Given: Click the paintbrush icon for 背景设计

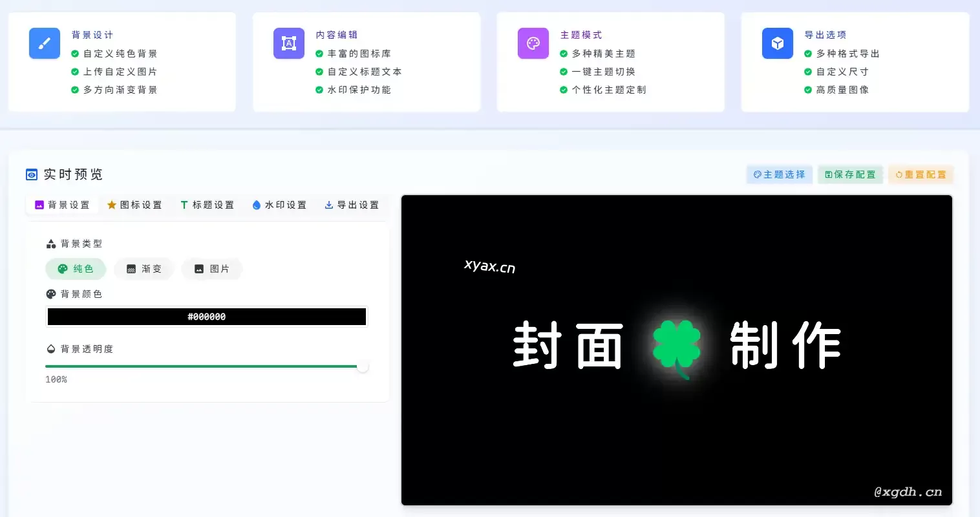Looking at the screenshot, I should (x=45, y=43).
